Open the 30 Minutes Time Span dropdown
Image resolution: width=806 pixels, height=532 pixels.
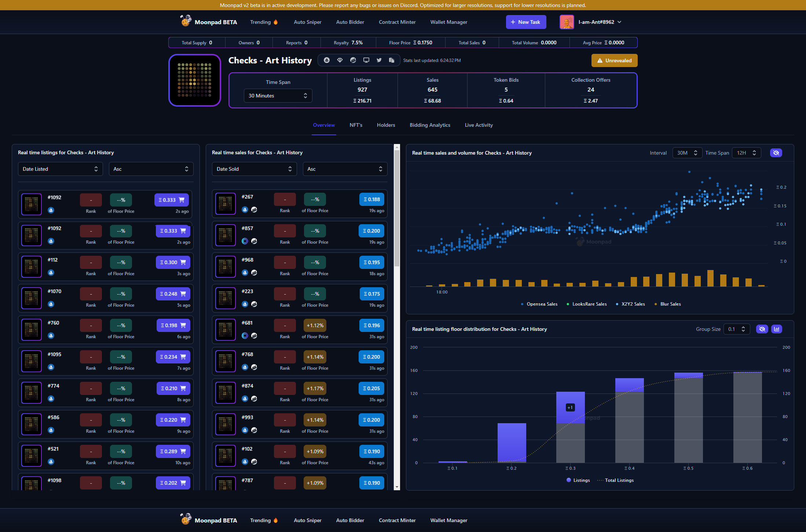point(278,96)
